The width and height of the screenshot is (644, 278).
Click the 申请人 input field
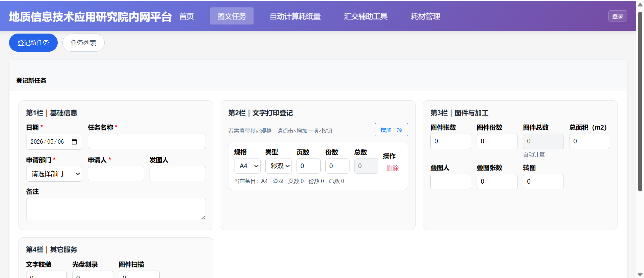point(116,174)
